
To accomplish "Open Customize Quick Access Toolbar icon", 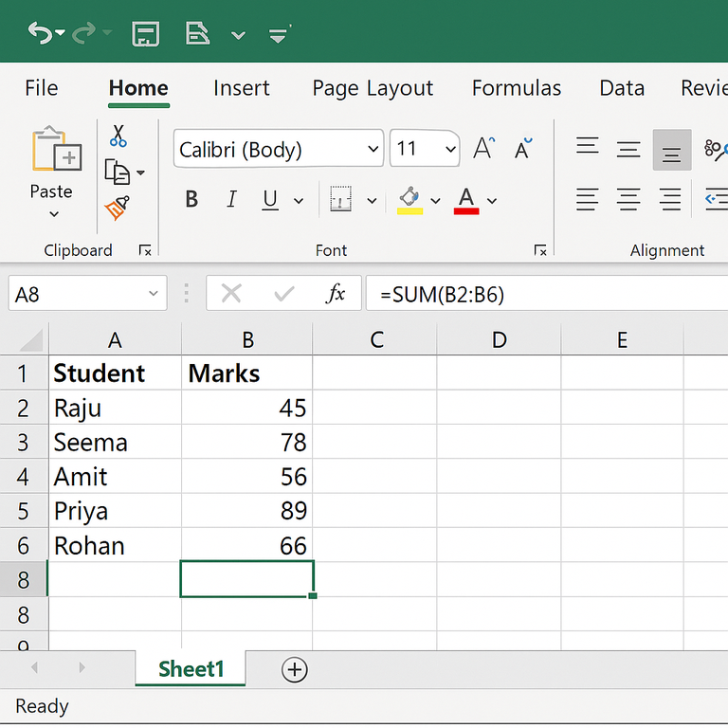I will click(279, 34).
